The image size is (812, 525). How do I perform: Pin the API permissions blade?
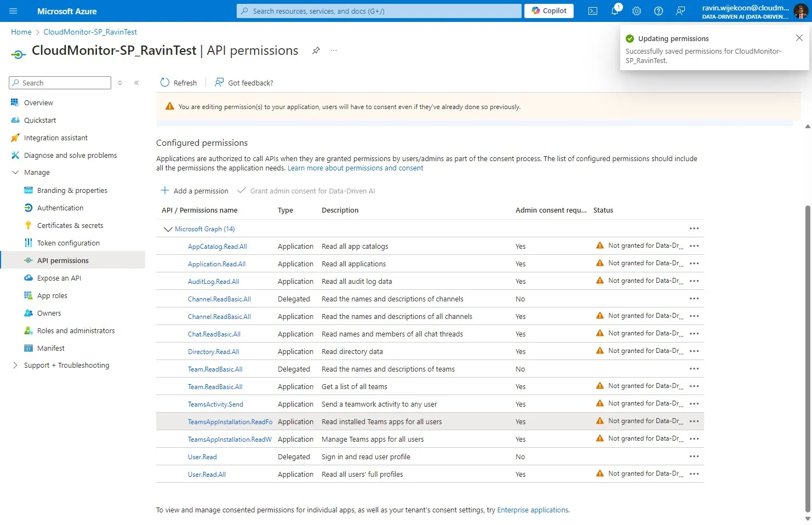pyautogui.click(x=316, y=50)
